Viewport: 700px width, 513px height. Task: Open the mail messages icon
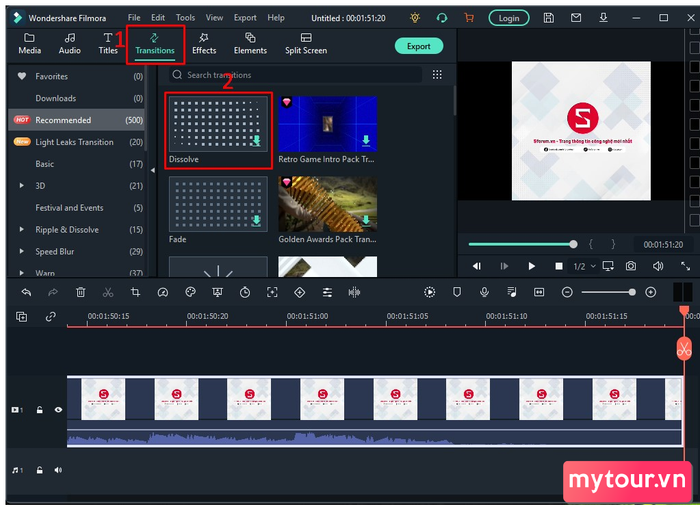coord(576,18)
